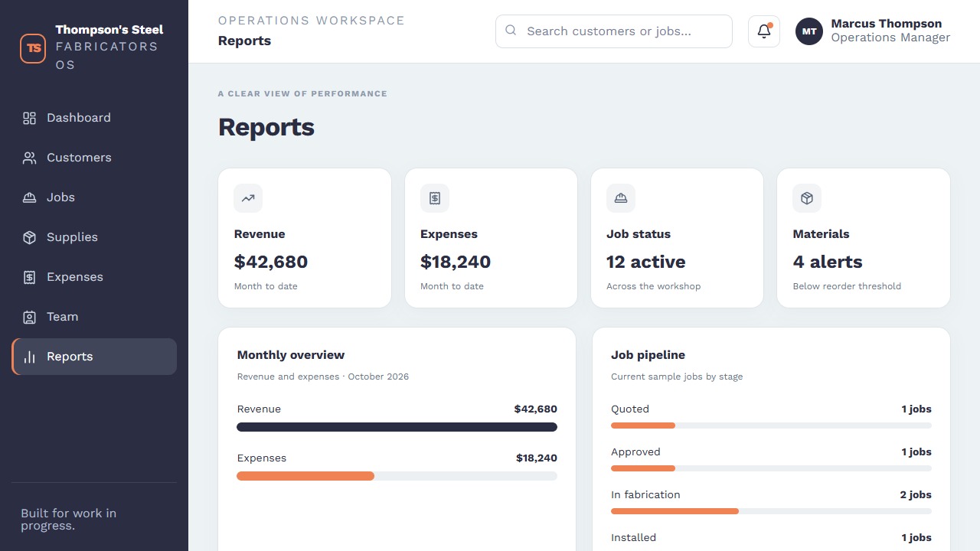980x551 pixels.
Task: Click the cube icon on Materials card
Action: [x=807, y=198]
